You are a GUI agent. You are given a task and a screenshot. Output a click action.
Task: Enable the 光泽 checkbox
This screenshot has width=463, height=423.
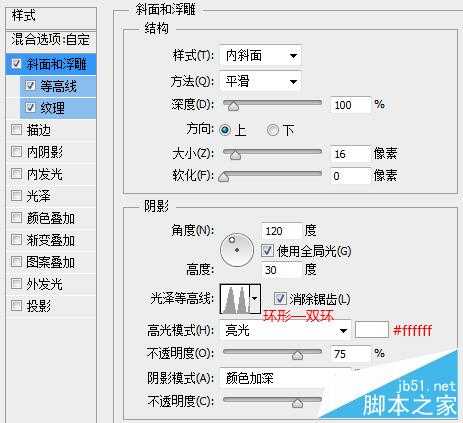coord(16,196)
